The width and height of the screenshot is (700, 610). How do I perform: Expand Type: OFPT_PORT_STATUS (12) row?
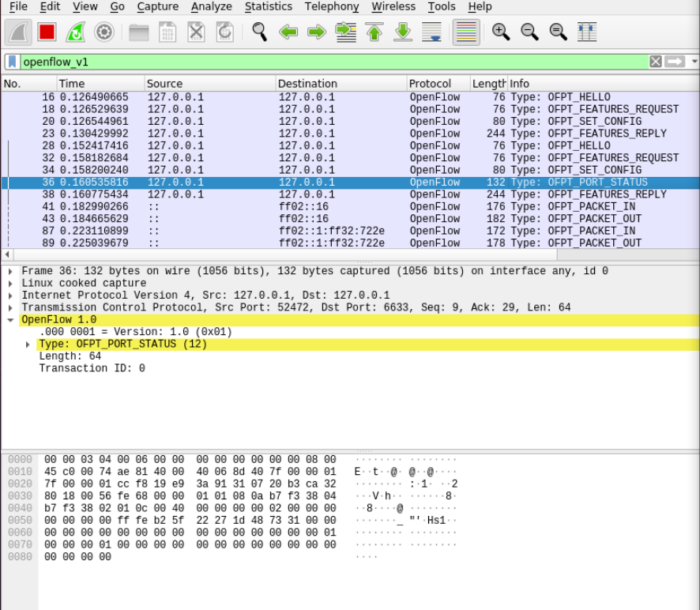28,345
